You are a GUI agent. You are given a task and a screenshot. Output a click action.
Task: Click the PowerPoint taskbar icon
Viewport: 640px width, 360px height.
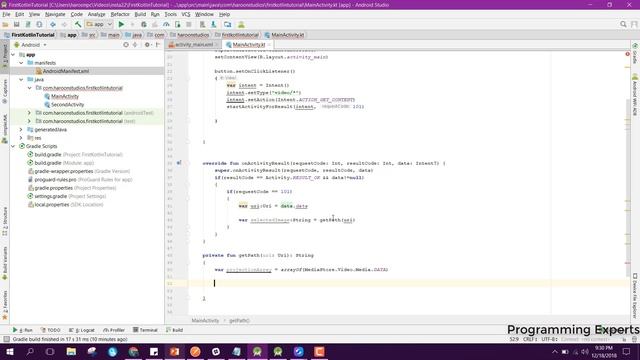coord(174,351)
